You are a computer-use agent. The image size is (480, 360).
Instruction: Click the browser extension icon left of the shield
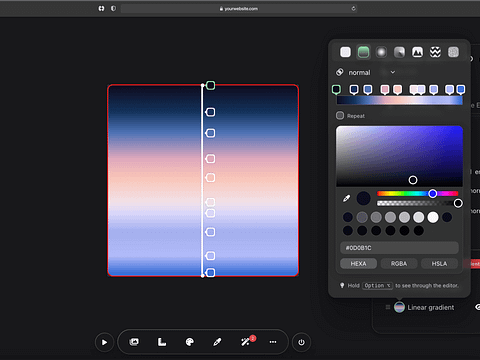[101, 9]
